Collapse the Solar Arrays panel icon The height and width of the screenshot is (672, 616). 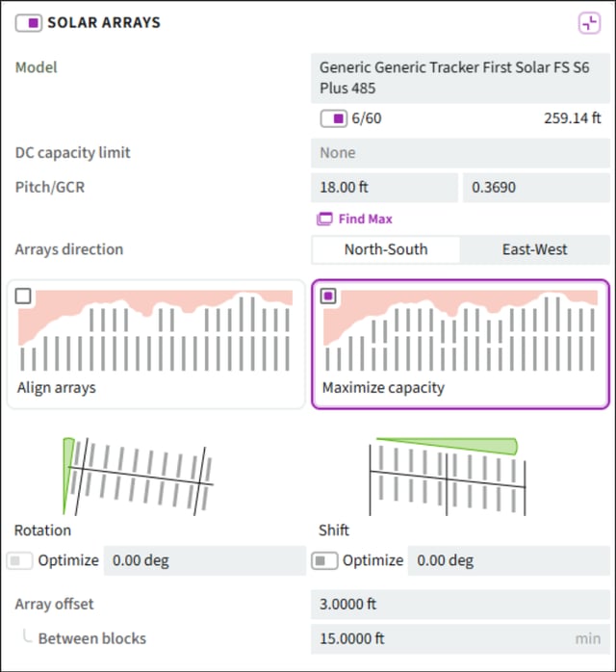tap(589, 23)
